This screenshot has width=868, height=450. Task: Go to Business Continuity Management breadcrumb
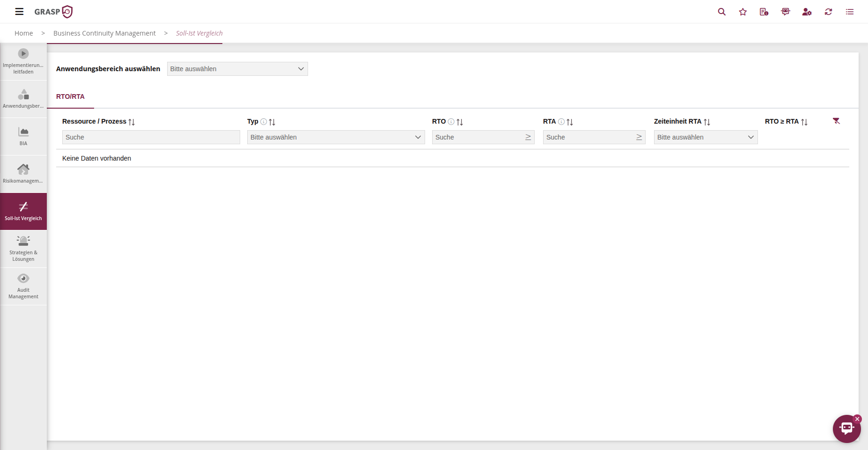point(104,33)
